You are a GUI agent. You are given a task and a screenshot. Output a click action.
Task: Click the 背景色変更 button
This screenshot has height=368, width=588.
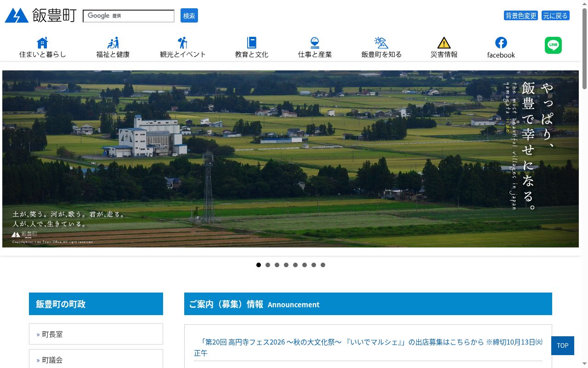coord(521,16)
